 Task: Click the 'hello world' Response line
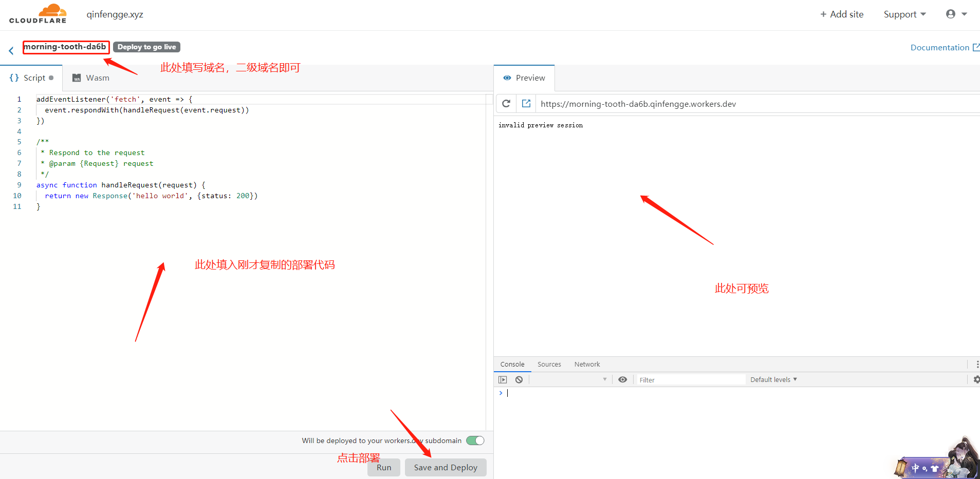[151, 196]
